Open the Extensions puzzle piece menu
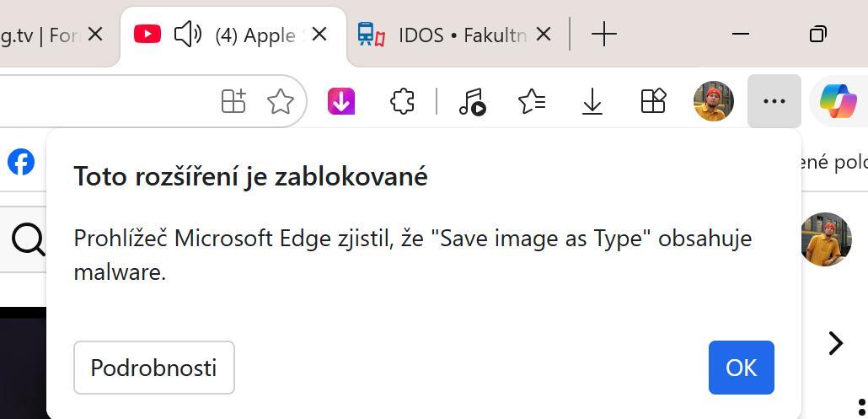 coord(403,101)
